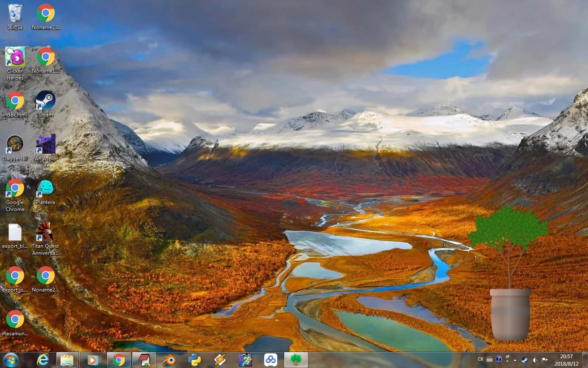The height and width of the screenshot is (368, 588).
Task: Open the Plantera desktop shortcut
Action: (45, 188)
